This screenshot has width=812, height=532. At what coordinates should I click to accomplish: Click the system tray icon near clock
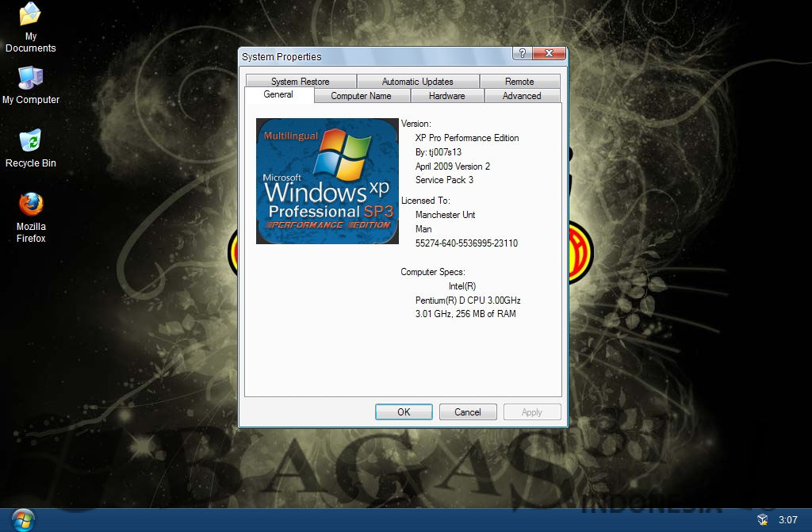(x=762, y=519)
